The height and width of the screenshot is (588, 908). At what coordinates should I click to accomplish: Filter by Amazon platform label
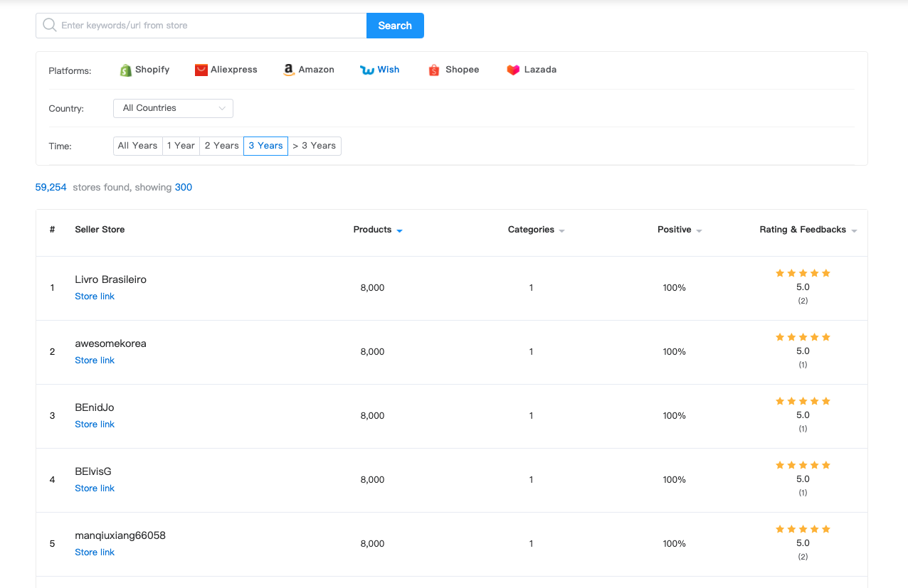pyautogui.click(x=317, y=70)
